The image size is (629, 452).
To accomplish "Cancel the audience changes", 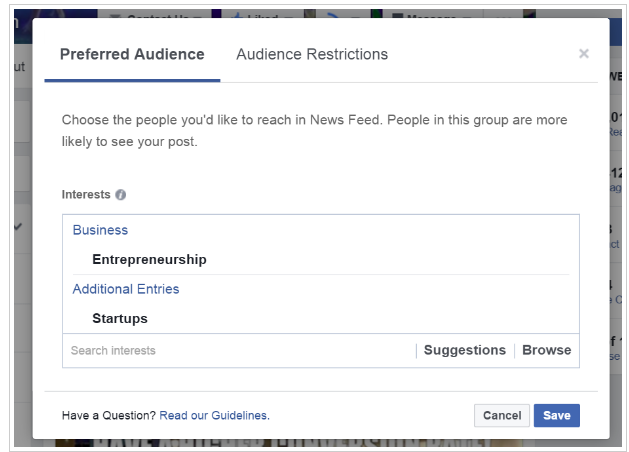I will pyautogui.click(x=502, y=416).
